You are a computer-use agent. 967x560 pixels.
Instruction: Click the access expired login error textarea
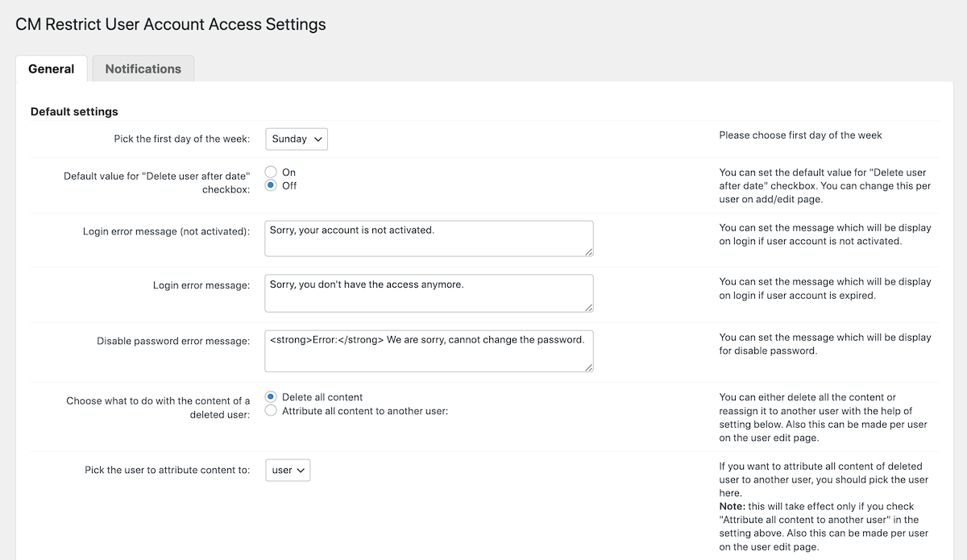(429, 293)
